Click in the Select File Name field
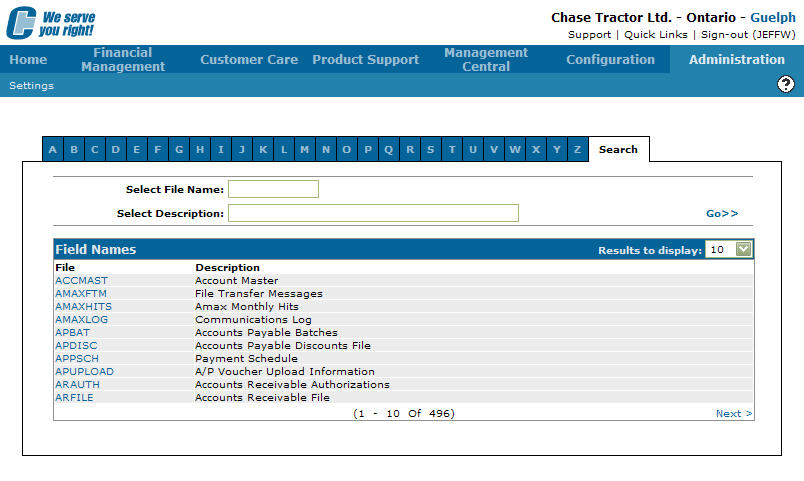The height and width of the screenshot is (481, 804). (273, 189)
